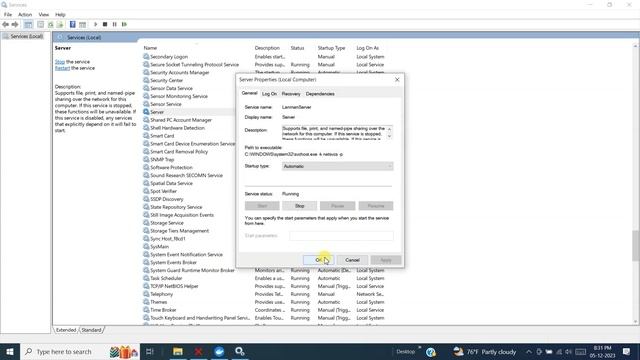This screenshot has height=360, width=640.
Task: Open the View menu
Action: click(44, 14)
